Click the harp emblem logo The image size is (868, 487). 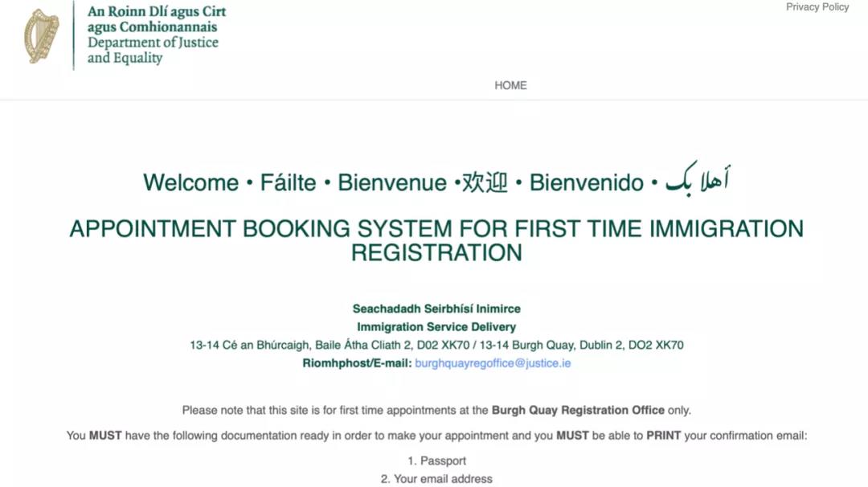pos(42,36)
